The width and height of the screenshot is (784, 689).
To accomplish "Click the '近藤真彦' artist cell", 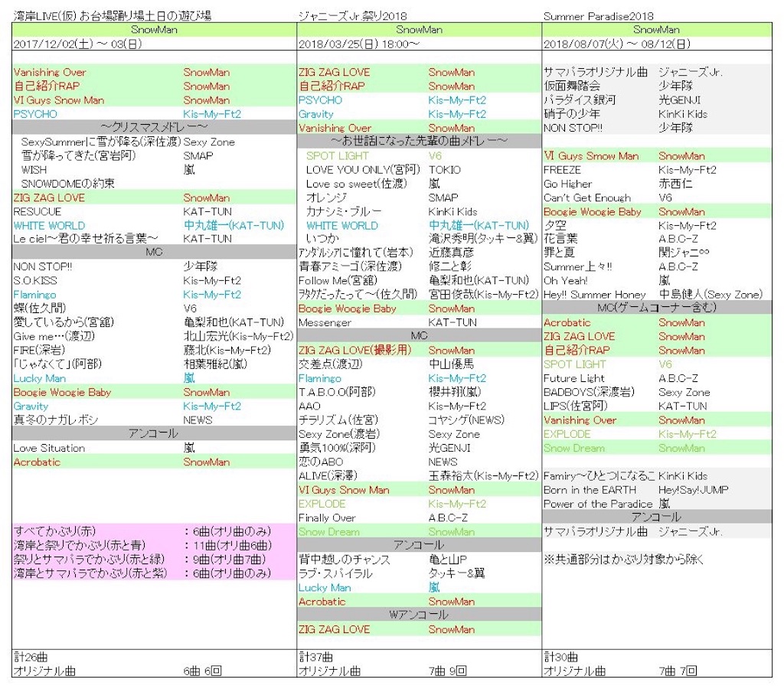I will (451, 253).
